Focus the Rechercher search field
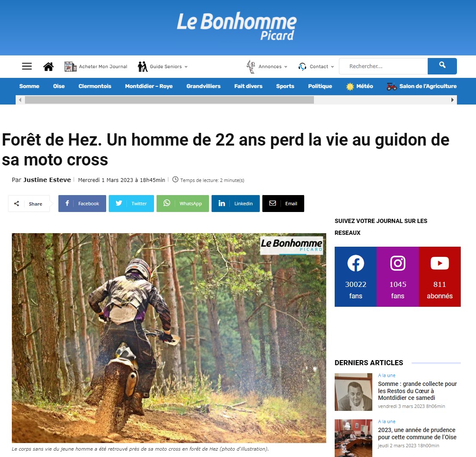The image size is (476, 457). pos(383,66)
